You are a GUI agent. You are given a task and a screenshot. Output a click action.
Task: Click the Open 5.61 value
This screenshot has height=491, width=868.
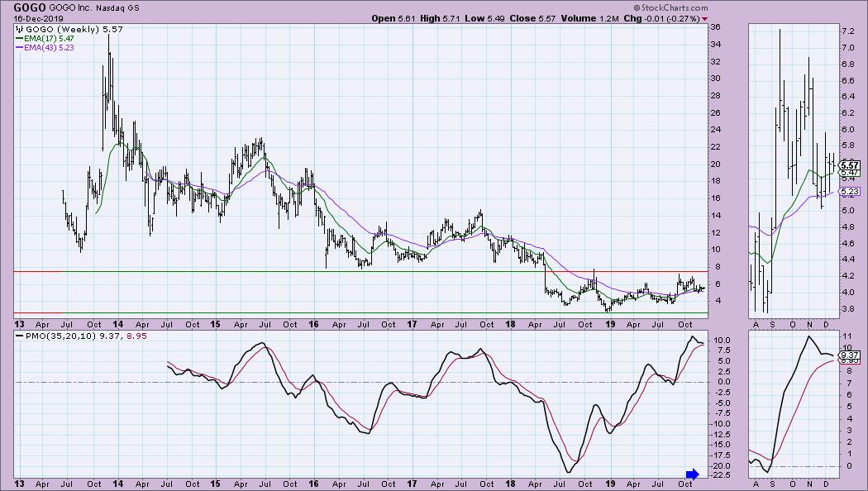pos(393,18)
